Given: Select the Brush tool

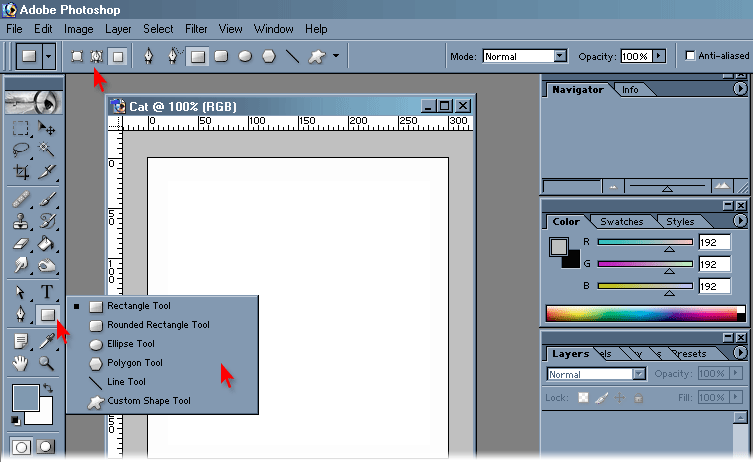Looking at the screenshot, I should tap(47, 199).
